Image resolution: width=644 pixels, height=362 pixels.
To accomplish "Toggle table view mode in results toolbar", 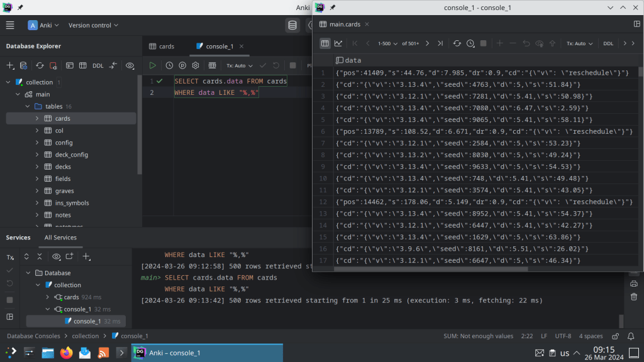I will coord(325,43).
